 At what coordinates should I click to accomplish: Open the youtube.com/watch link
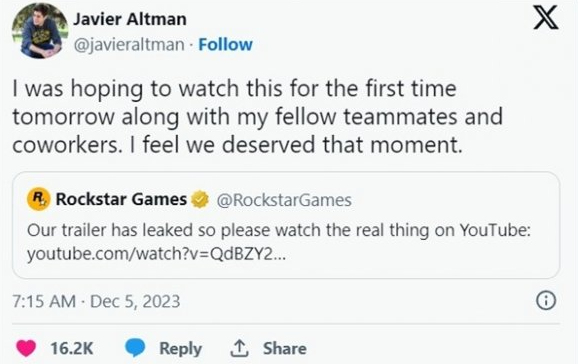pyautogui.click(x=156, y=254)
